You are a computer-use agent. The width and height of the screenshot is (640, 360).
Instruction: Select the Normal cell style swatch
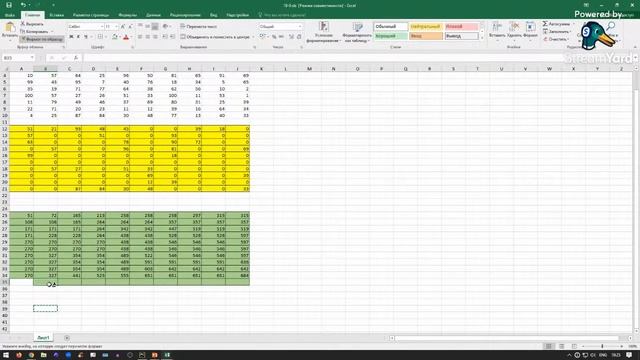[x=391, y=27]
